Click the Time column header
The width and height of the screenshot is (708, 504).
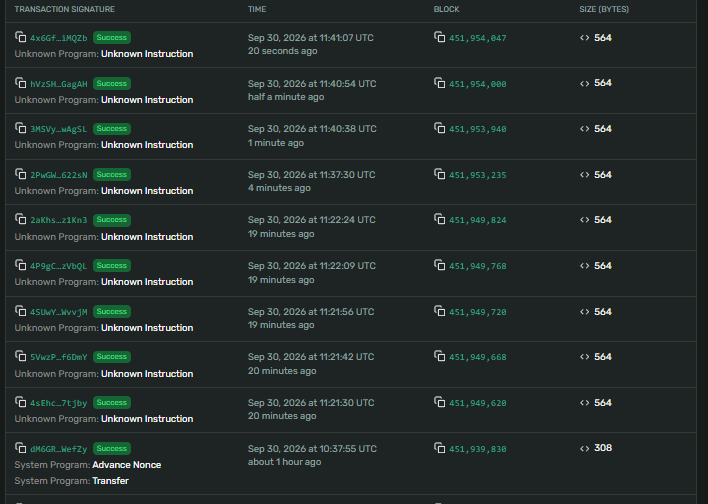click(257, 9)
